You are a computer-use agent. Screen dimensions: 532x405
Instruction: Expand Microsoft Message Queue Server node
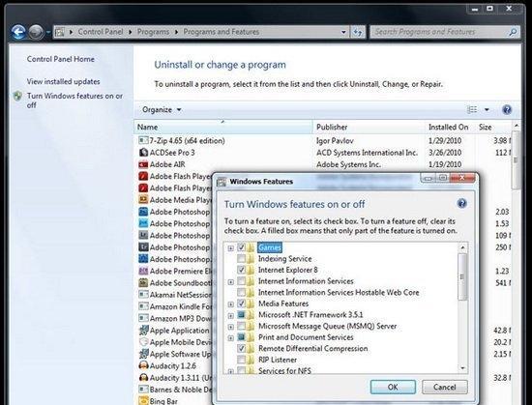pos(231,327)
